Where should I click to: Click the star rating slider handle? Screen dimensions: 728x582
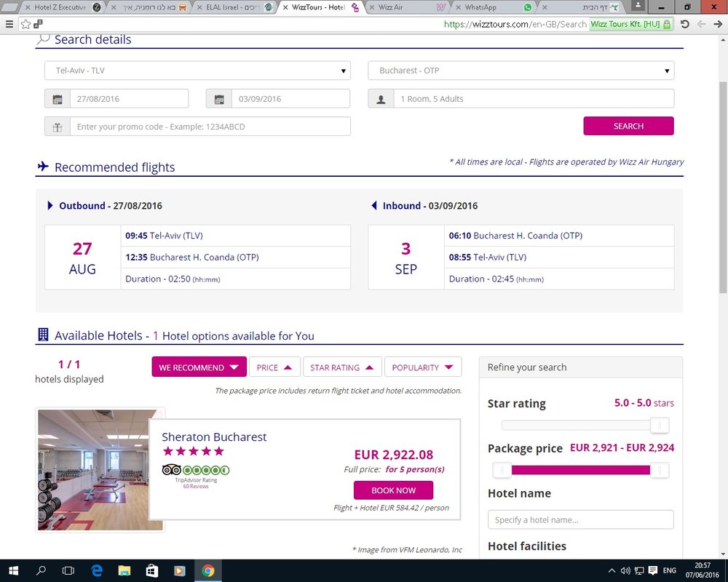[x=660, y=425]
